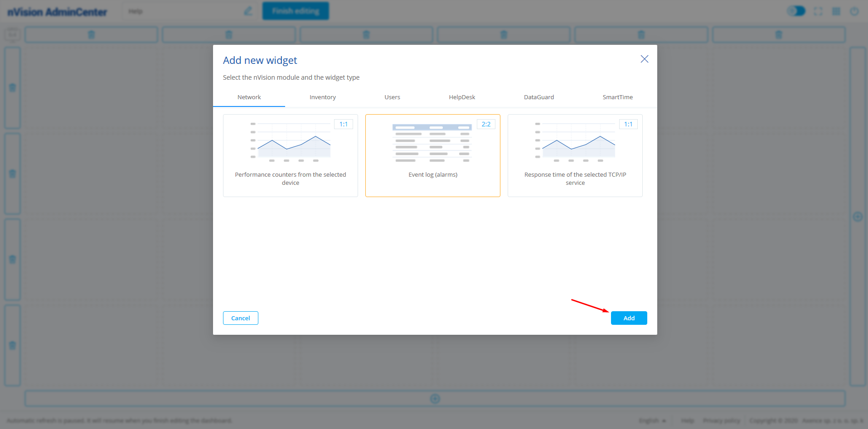Open the SmartTime tab
868x429 pixels.
tap(617, 97)
